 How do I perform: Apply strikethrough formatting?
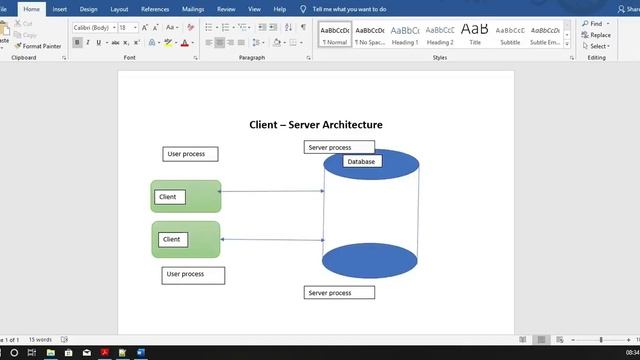coord(116,42)
